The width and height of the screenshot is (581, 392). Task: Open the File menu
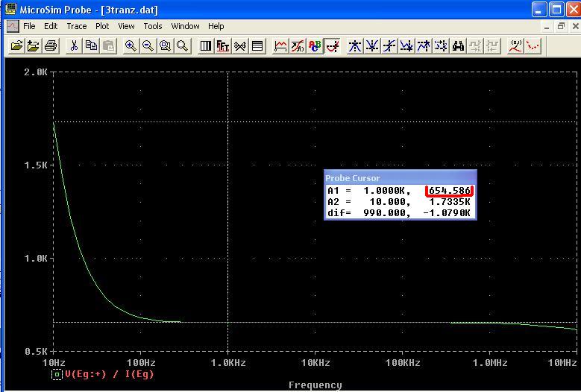pos(29,26)
